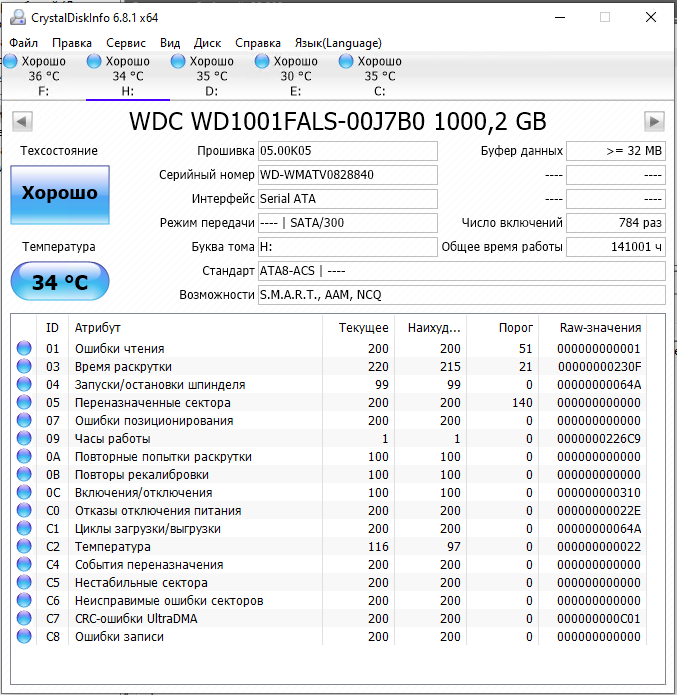677x695 pixels.
Task: Click the Интерфейс field Serial ATA
Action: [348, 199]
